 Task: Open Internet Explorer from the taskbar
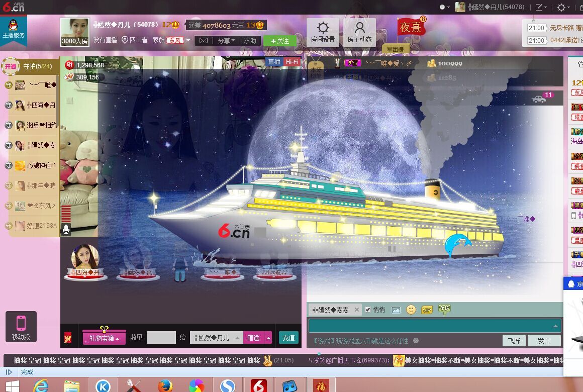41,386
